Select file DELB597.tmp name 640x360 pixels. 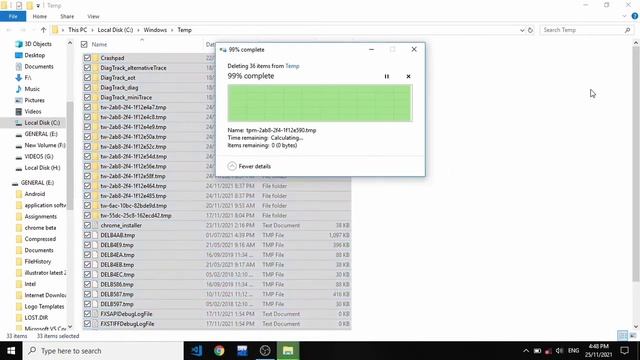point(117,304)
